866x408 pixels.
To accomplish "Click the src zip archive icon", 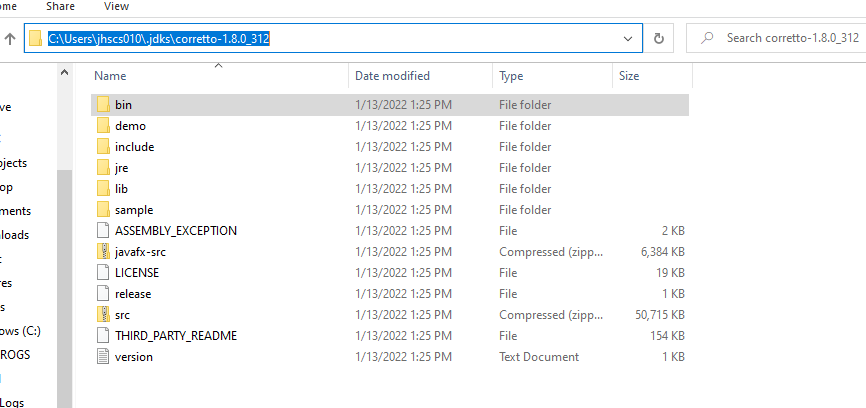I will tap(103, 314).
